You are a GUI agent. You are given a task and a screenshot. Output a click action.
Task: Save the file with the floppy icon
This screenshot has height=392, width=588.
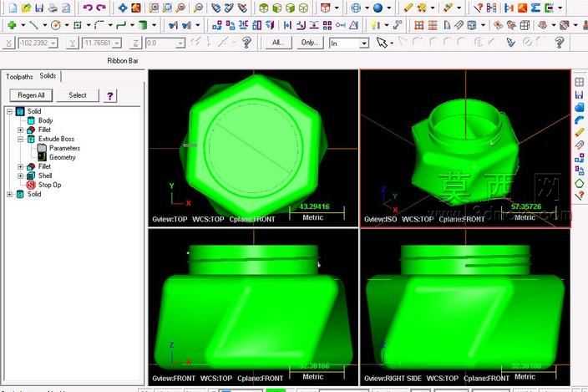click(39, 8)
